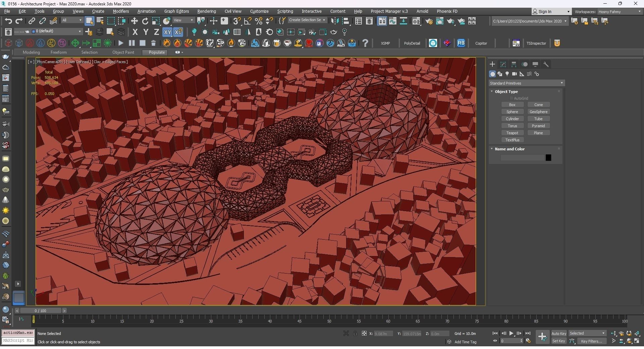Open the Create Selection Set dropdown
644x349 pixels.
[x=308, y=20]
